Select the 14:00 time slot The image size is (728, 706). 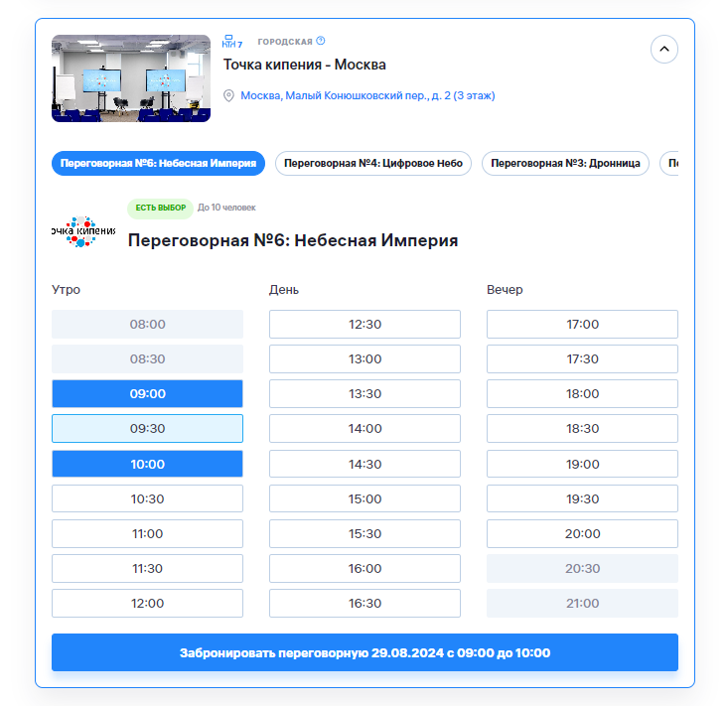[364, 429]
